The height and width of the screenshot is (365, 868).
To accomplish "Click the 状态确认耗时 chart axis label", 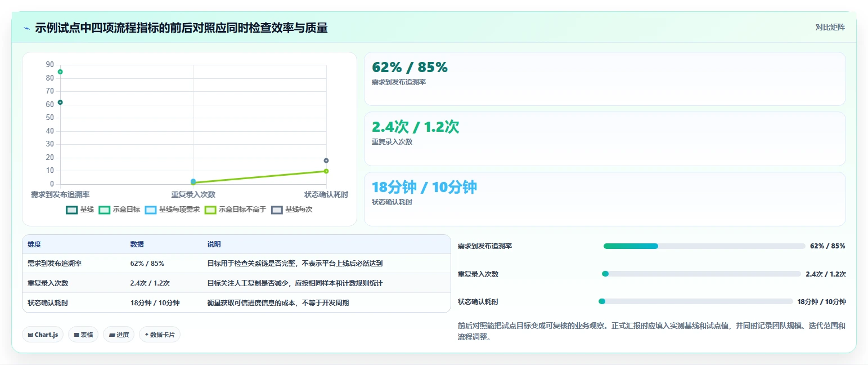I will click(326, 194).
